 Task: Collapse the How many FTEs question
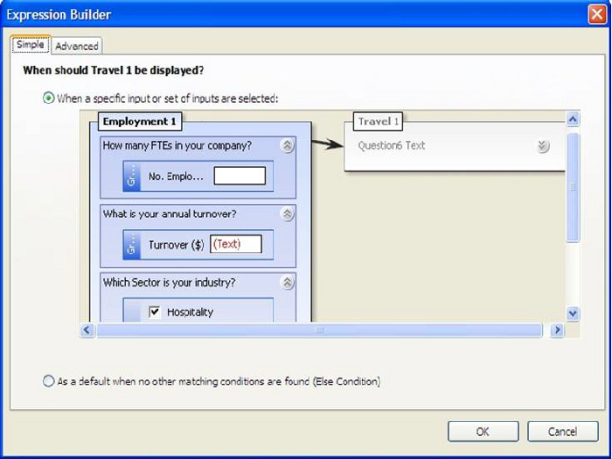pyautogui.click(x=287, y=146)
